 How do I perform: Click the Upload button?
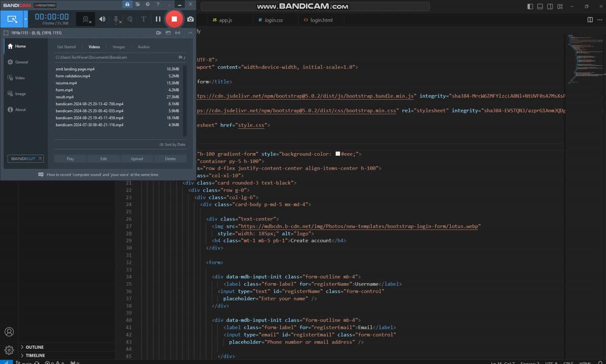pyautogui.click(x=137, y=159)
